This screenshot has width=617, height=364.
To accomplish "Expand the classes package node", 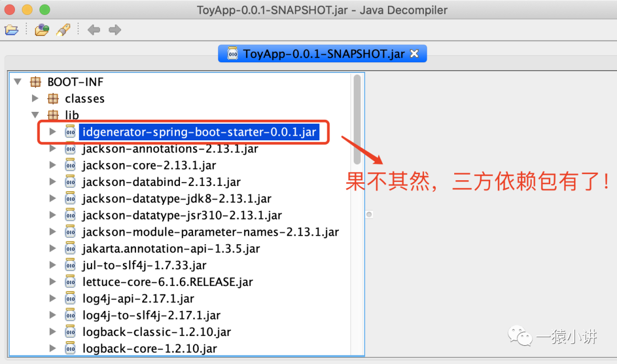I will coord(35,98).
